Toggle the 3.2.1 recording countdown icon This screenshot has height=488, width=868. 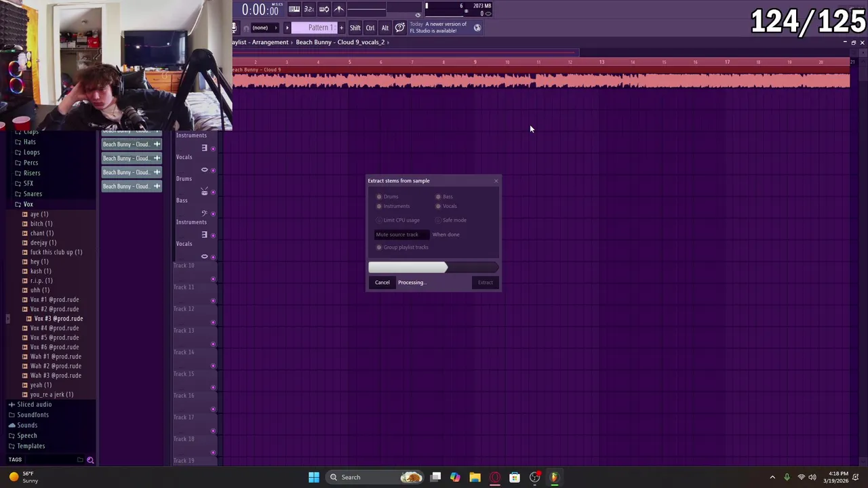pos(309,9)
